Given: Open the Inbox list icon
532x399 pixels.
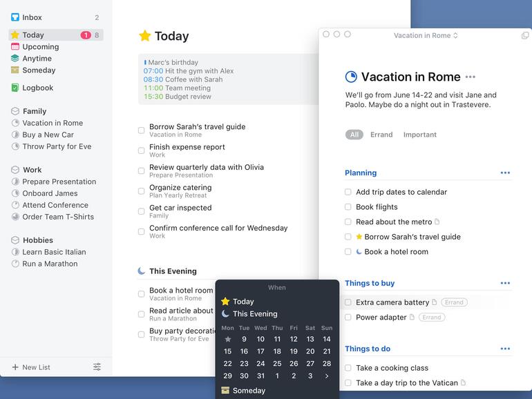Looking at the screenshot, I should pos(15,17).
